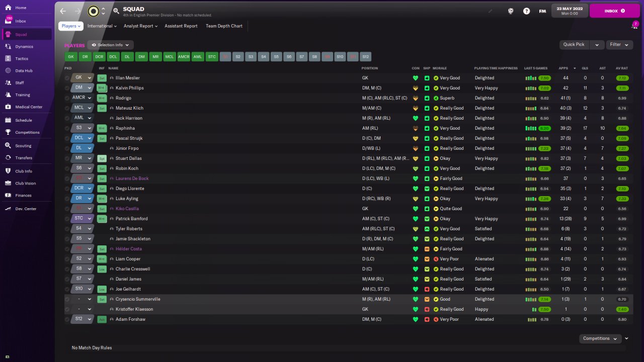644x362 pixels.
Task: Open Dev. Center in the sidebar
Action: [x=26, y=209]
